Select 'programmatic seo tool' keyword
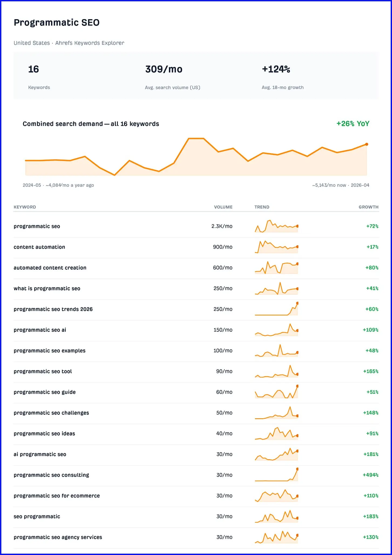Image resolution: width=392 pixels, height=555 pixels. pyautogui.click(x=43, y=371)
